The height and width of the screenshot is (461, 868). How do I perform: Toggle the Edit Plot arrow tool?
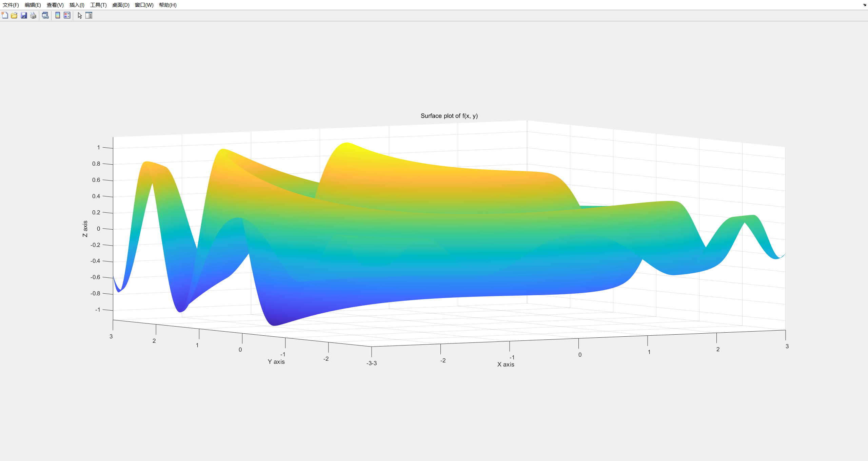pos(80,15)
